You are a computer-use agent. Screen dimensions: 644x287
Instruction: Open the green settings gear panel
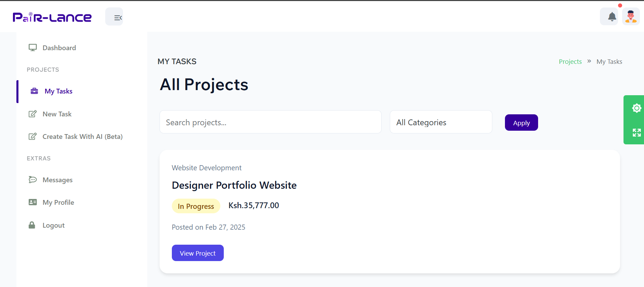(x=636, y=108)
